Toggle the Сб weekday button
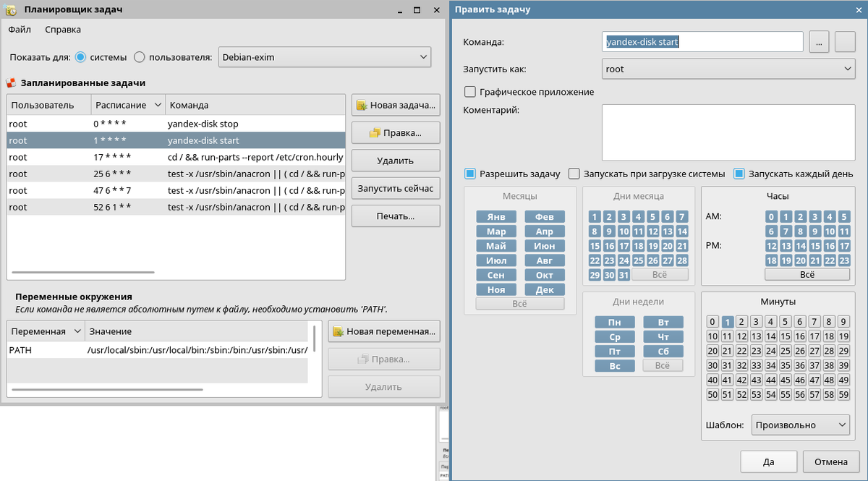This screenshot has height=481, width=868. coord(663,352)
